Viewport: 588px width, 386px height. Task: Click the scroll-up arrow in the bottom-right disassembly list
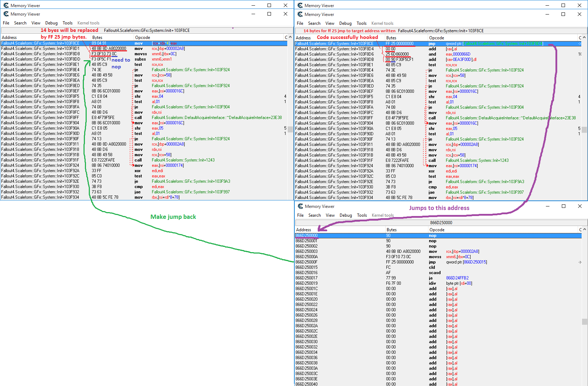pos(584,229)
